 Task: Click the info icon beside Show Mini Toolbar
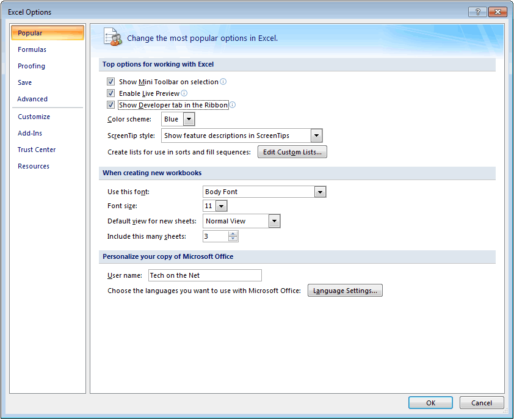(223, 82)
